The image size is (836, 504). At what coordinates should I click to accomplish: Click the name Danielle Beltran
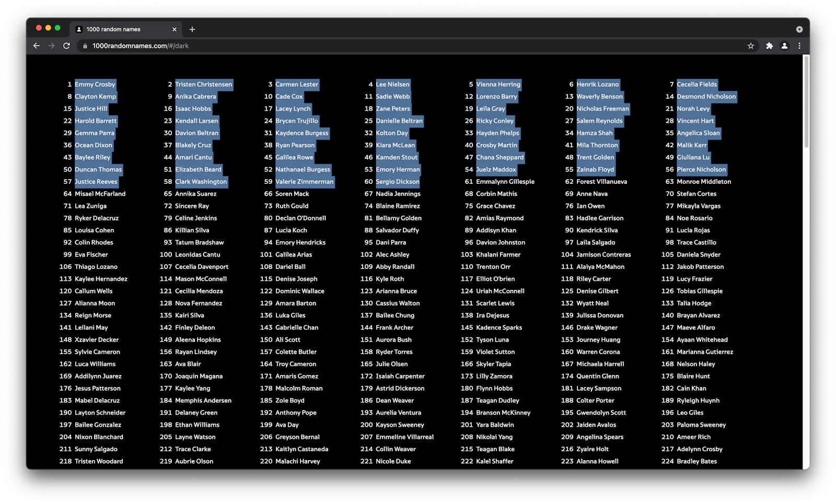[399, 121]
